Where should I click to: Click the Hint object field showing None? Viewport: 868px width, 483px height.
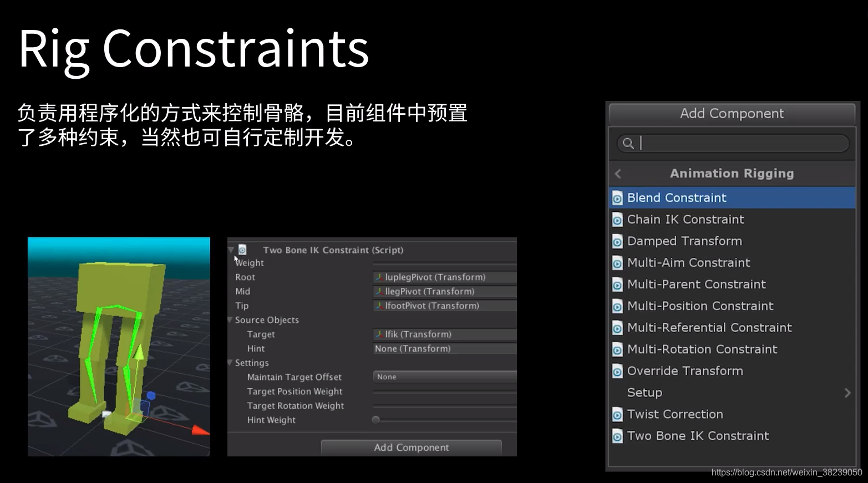tap(444, 349)
